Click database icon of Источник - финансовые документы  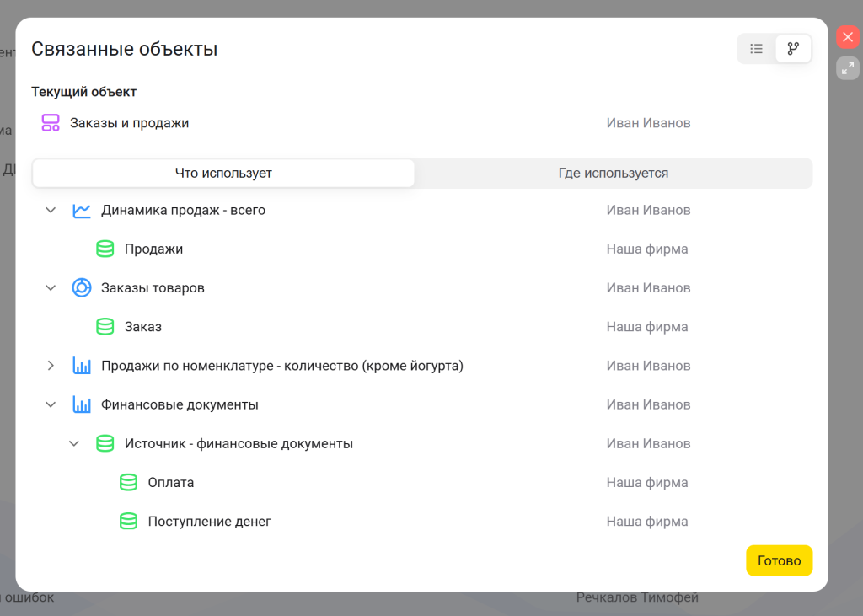coord(105,444)
